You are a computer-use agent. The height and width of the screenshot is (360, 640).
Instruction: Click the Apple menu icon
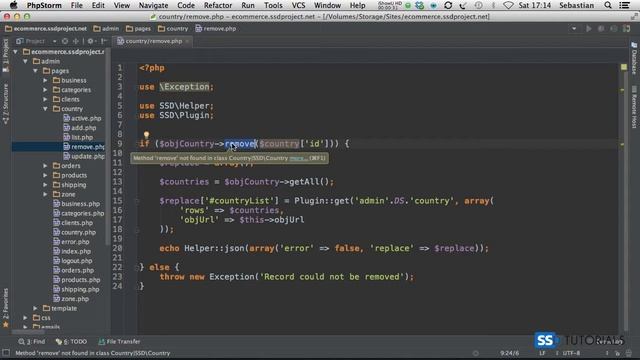pos(13,5)
